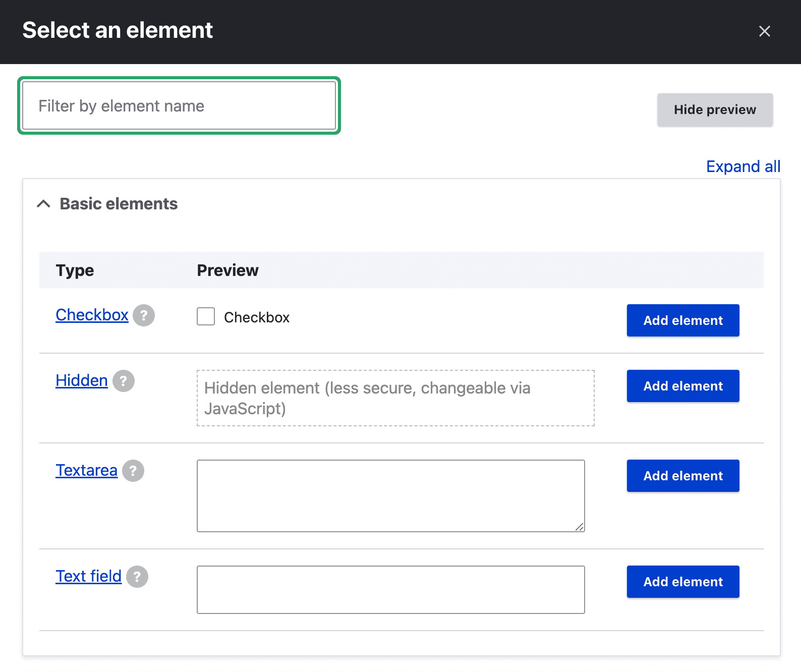Click inside the Text field preview input
The image size is (801, 672).
coord(390,589)
